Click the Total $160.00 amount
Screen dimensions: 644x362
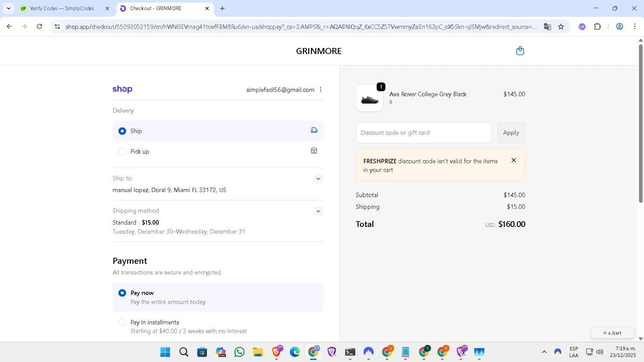coord(512,224)
